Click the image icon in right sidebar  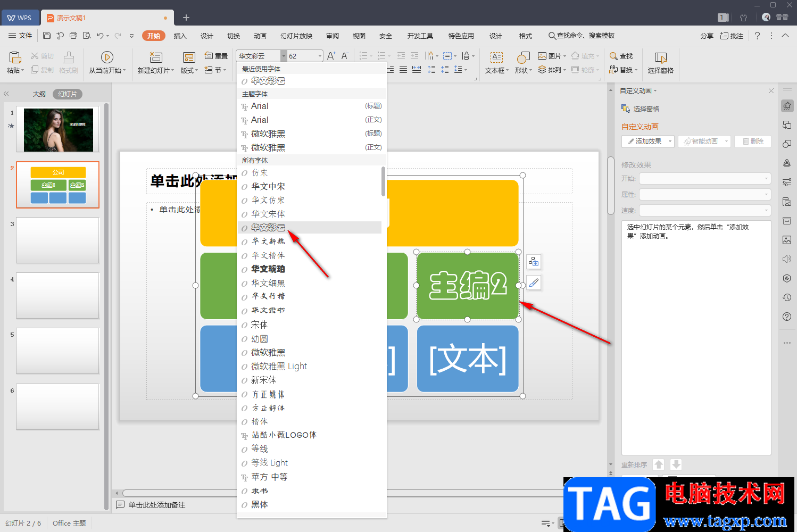pos(787,240)
